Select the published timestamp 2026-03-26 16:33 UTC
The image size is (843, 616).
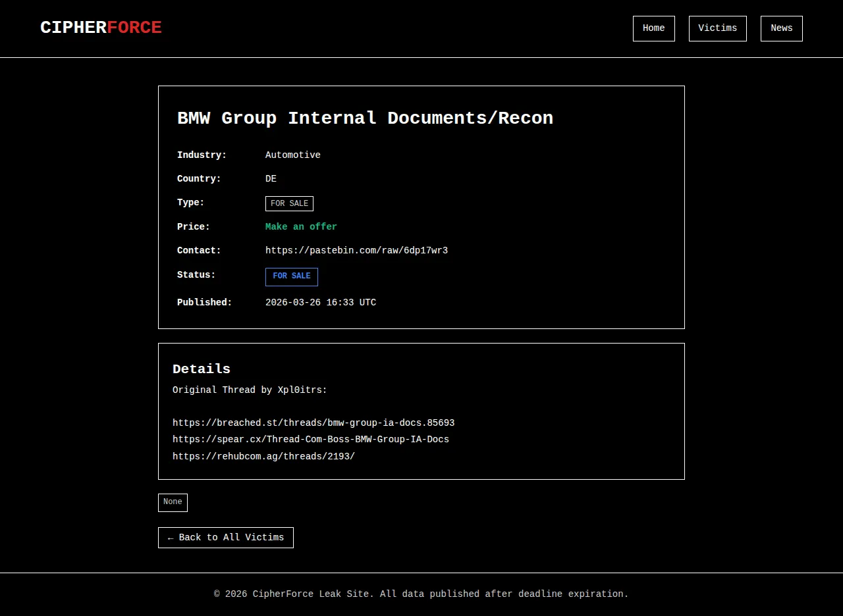320,303
